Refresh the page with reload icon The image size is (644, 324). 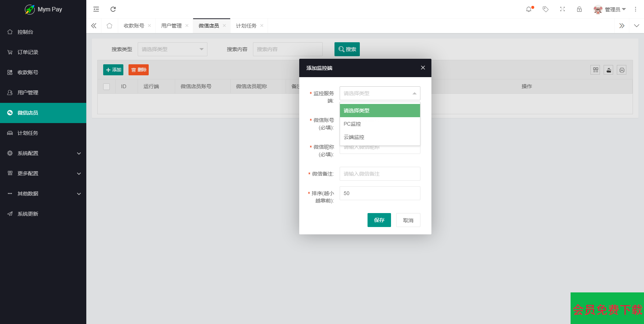[113, 9]
